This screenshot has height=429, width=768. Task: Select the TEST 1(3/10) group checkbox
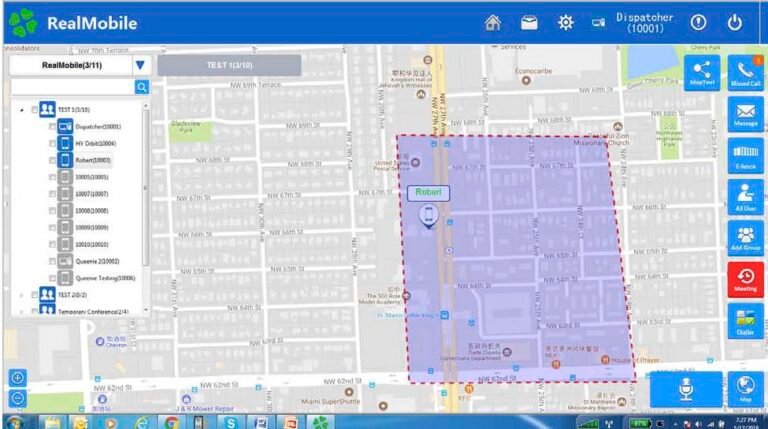35,110
